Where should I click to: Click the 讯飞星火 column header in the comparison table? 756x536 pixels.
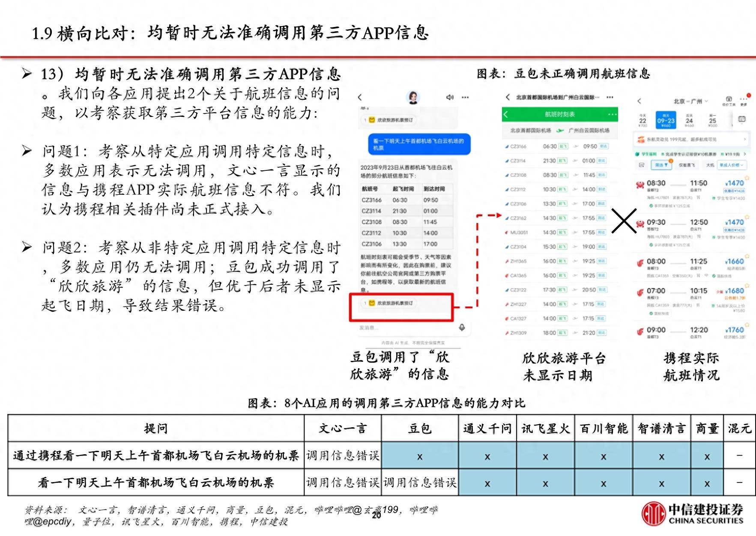545,429
